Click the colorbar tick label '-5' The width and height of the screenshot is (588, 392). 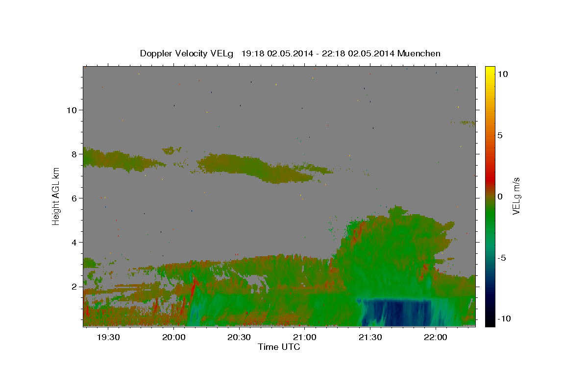coord(501,258)
